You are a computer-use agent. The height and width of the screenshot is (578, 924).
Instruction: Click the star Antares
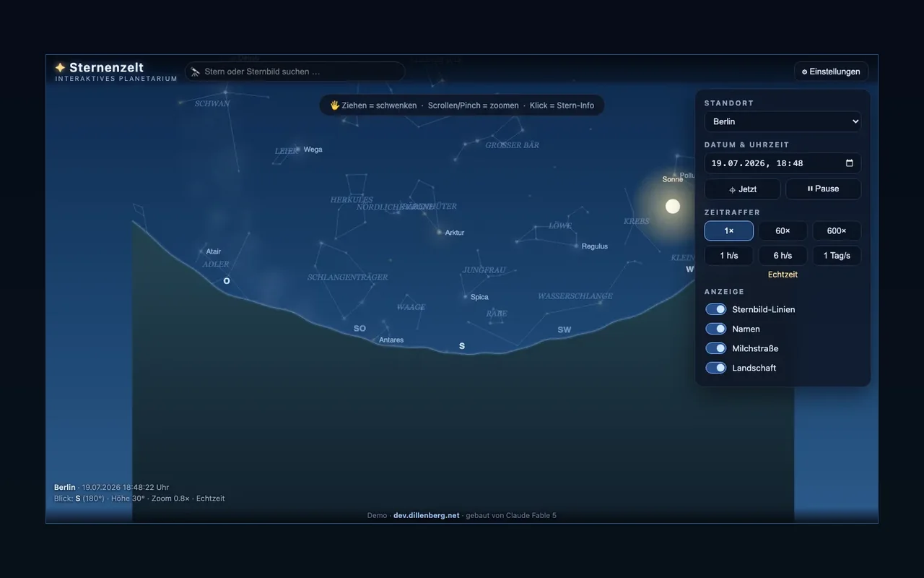[x=374, y=340]
